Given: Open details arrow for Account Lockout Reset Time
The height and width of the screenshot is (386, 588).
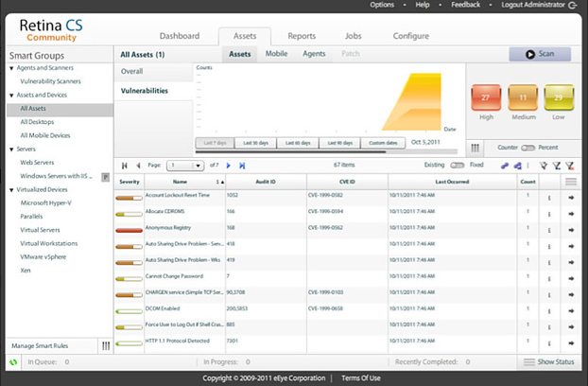Looking at the screenshot, I should coord(571,198).
